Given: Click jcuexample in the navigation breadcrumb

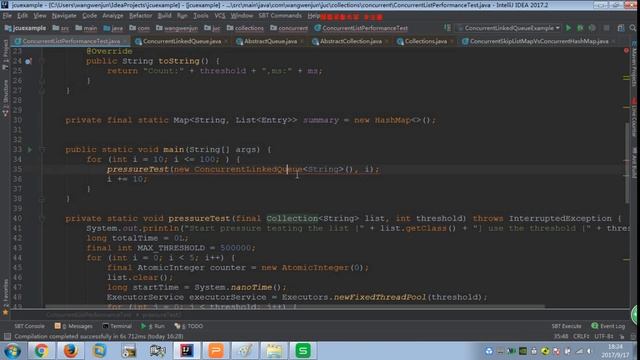Looking at the screenshot, I should tap(25, 28).
